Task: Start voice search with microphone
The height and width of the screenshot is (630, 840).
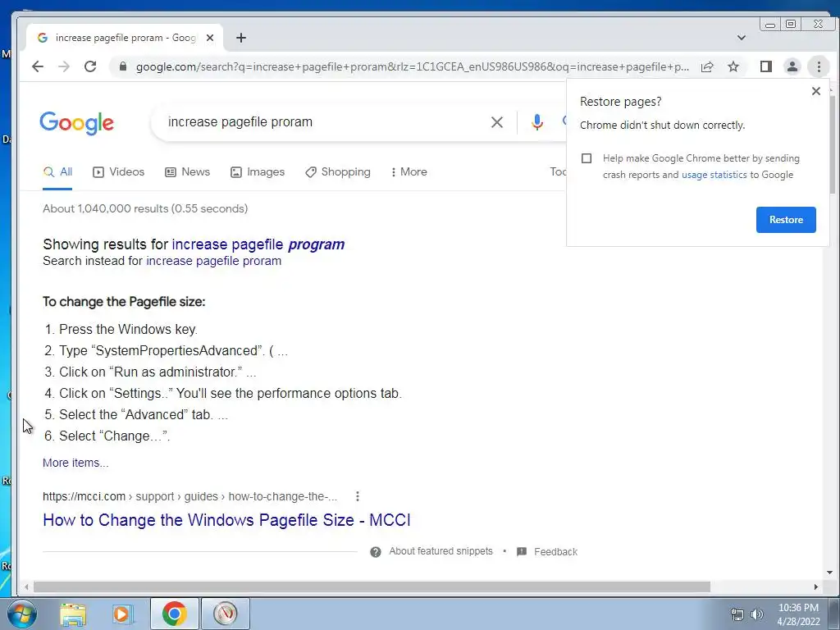Action: click(x=536, y=122)
